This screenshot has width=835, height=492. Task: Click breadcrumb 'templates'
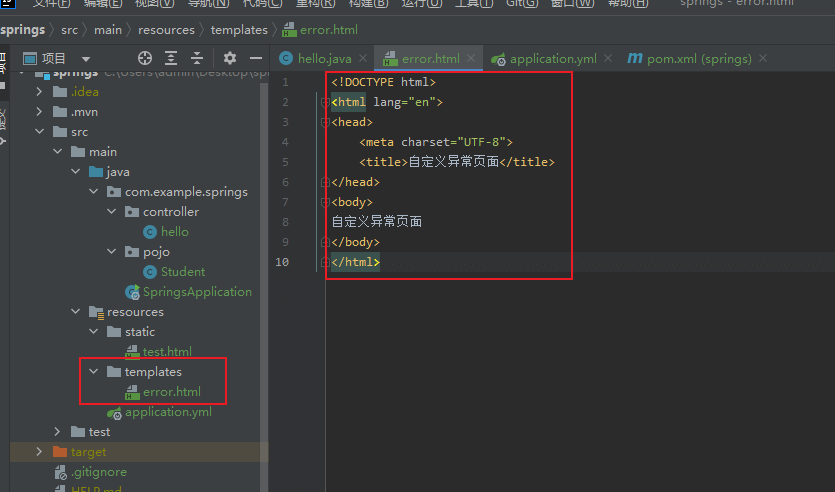[239, 30]
